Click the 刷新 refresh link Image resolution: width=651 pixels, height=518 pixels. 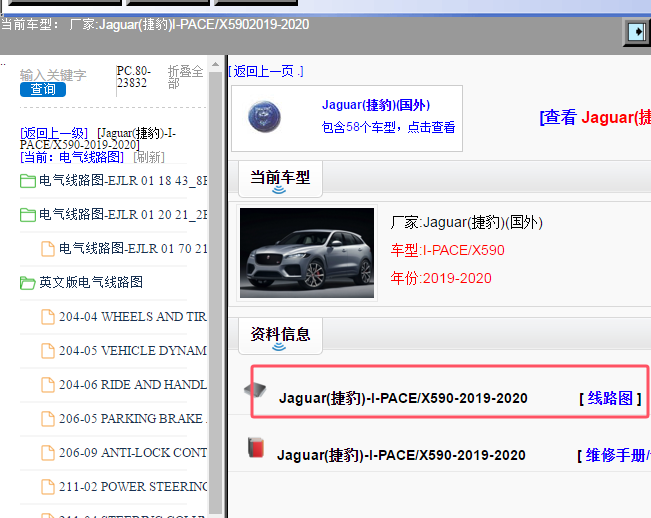pyautogui.click(x=149, y=157)
